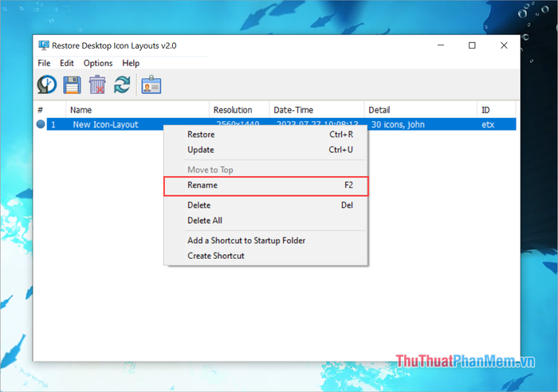Select Create Shortcut menu entry
The height and width of the screenshot is (392, 558).
tap(265, 256)
